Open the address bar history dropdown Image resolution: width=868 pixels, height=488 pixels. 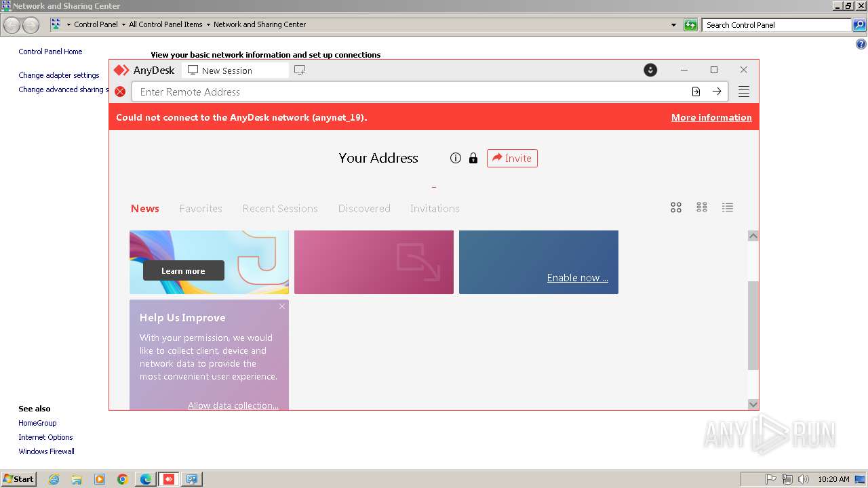(x=673, y=25)
